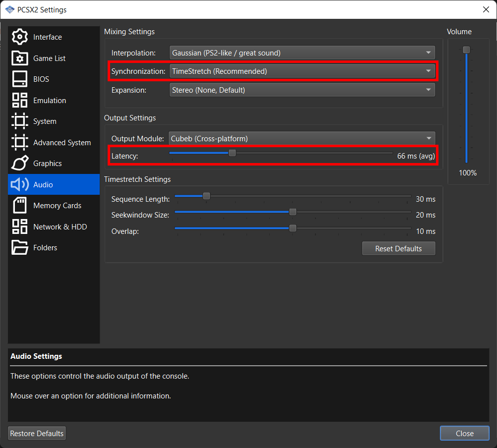Click the 30 ms sequence length value
Screen dimensions: 497x448
(426, 199)
